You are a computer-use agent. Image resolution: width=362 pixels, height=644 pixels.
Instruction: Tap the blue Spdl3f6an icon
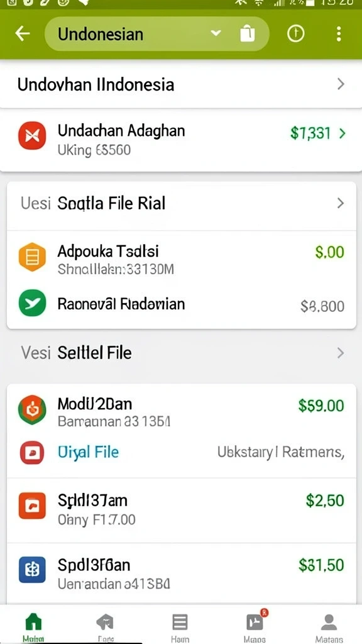(x=32, y=570)
